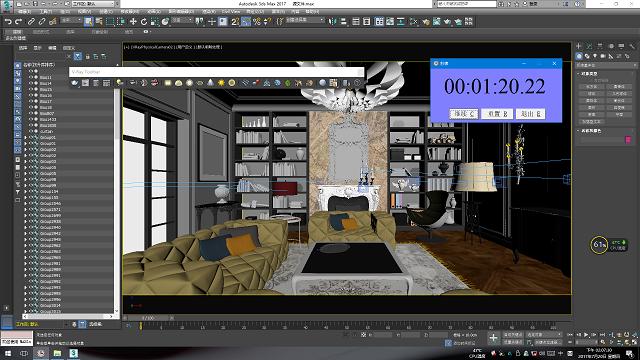Toggle the Angle Snap button
The height and width of the screenshot is (360, 640).
[246, 22]
